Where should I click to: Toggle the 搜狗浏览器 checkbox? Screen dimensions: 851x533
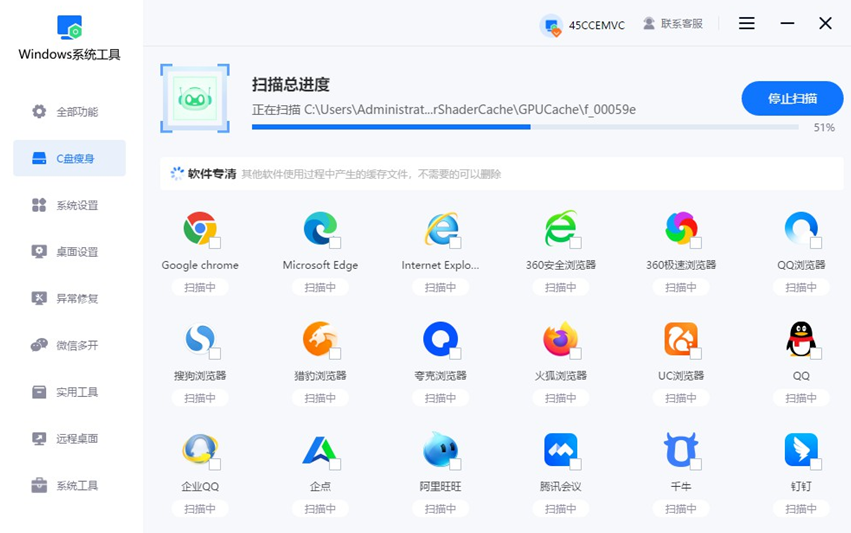pos(215,354)
